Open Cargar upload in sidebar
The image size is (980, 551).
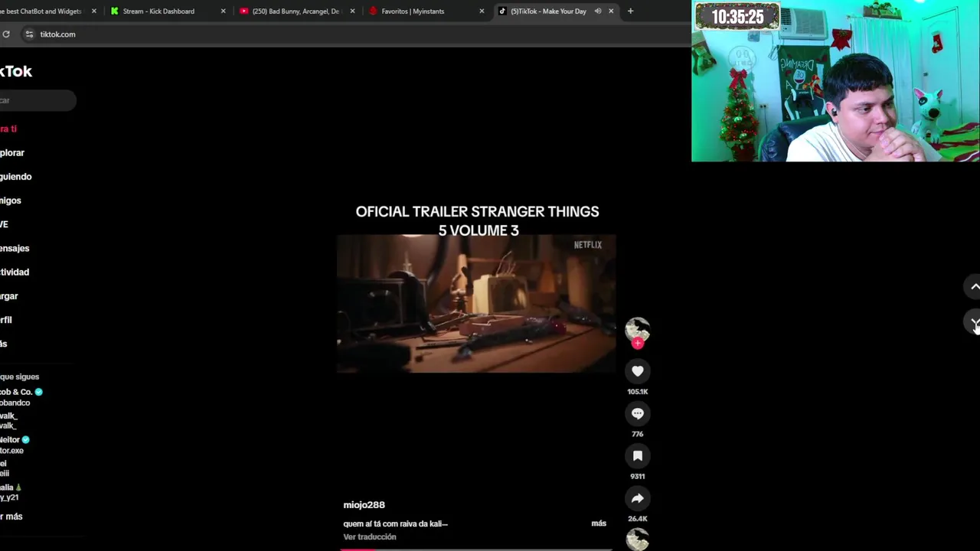click(x=9, y=295)
